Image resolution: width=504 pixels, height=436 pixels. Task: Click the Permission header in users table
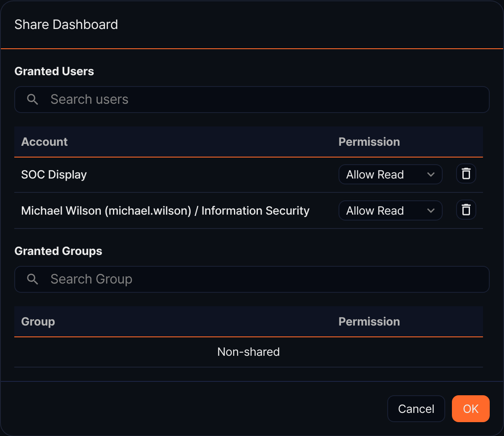tap(369, 142)
